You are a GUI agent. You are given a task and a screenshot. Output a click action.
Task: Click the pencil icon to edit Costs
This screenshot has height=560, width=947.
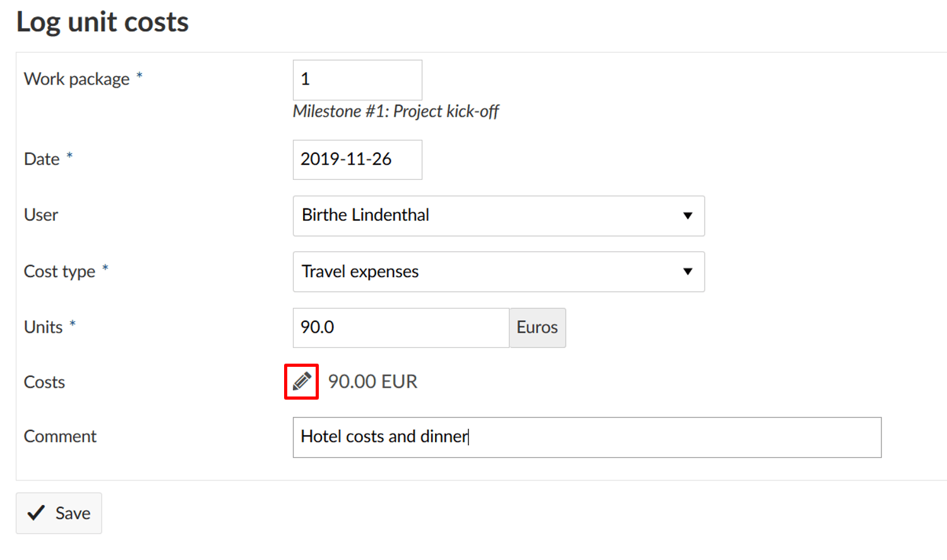(301, 381)
